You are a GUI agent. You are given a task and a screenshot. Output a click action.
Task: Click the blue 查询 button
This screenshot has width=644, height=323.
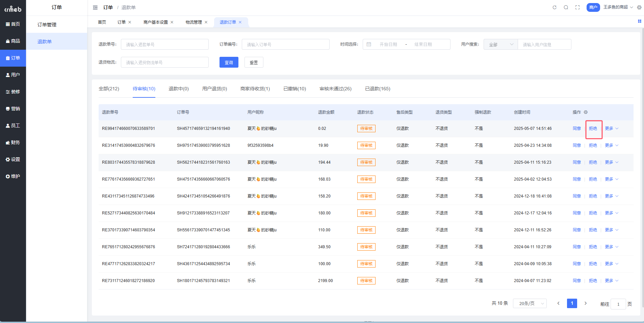(x=229, y=63)
